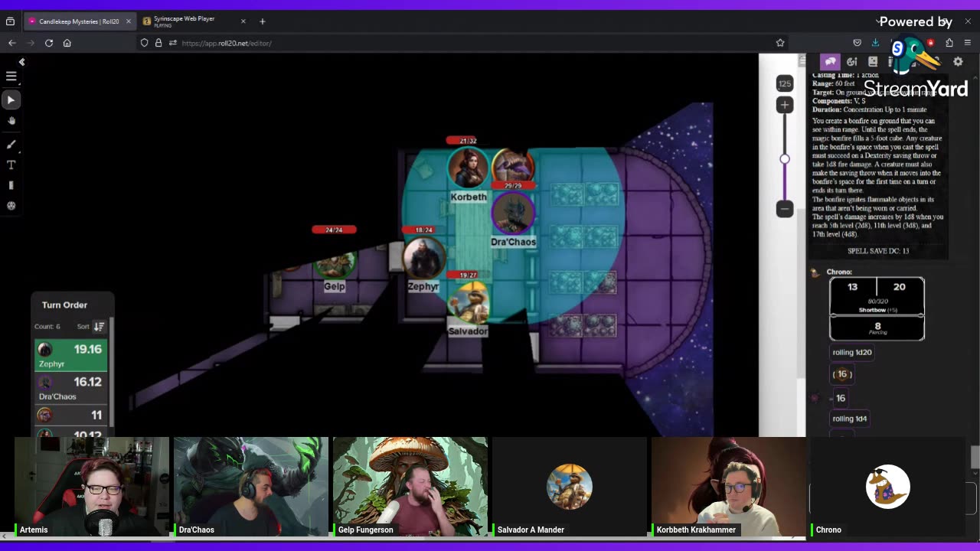Screen dimensions: 980x551
Task: Click the attack roll 13 in Shortbow card
Action: [853, 286]
